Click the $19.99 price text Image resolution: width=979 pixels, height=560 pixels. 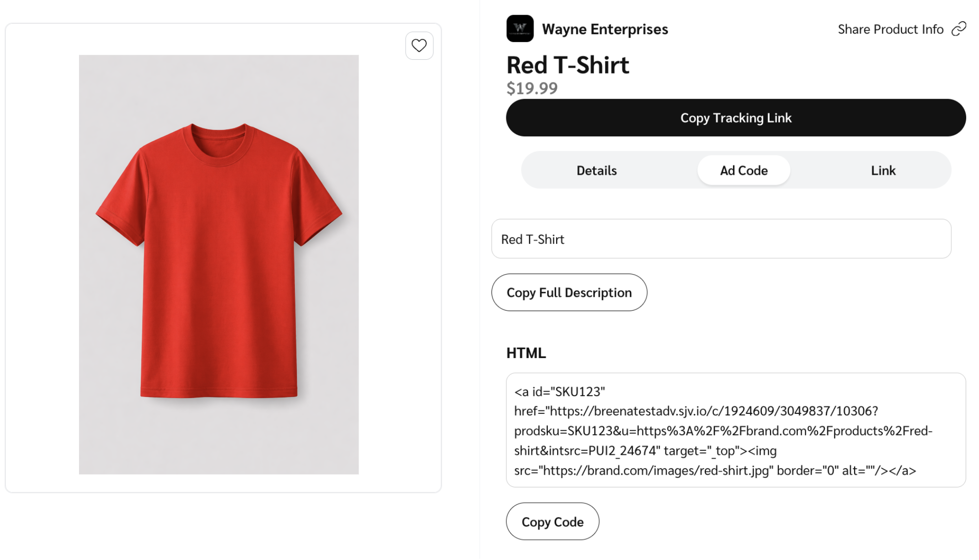(x=532, y=88)
